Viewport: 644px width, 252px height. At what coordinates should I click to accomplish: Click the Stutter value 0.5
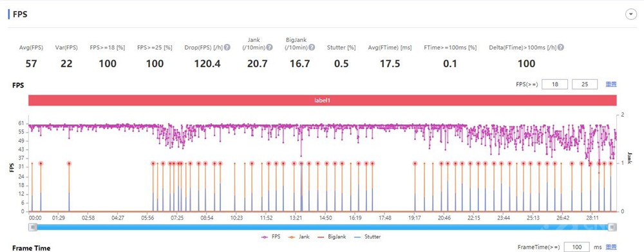pyautogui.click(x=341, y=64)
